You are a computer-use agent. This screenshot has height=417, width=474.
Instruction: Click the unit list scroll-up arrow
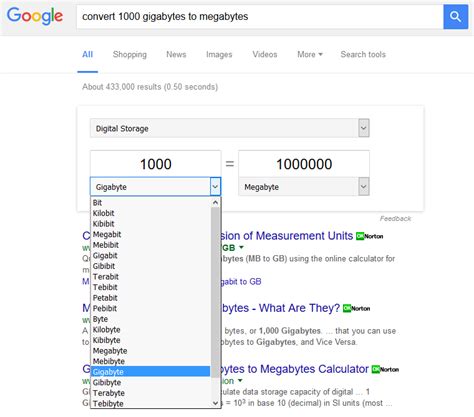click(x=215, y=202)
